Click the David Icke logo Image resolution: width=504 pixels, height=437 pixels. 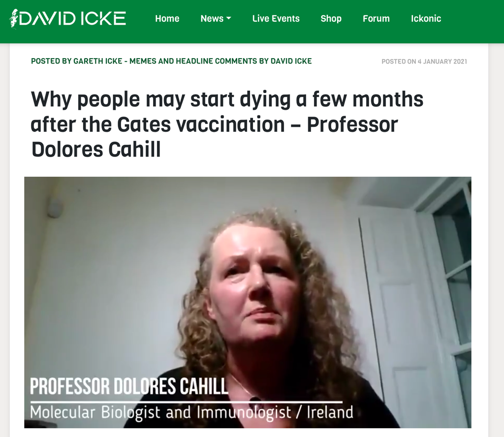tap(68, 18)
